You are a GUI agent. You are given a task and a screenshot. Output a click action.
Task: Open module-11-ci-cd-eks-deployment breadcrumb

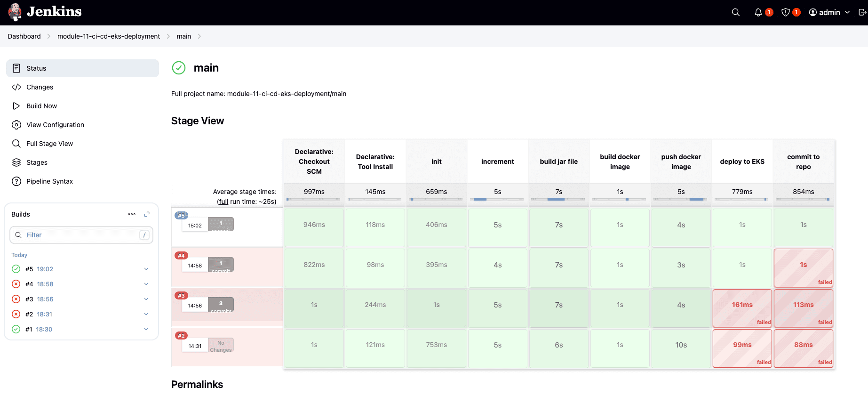tap(109, 36)
